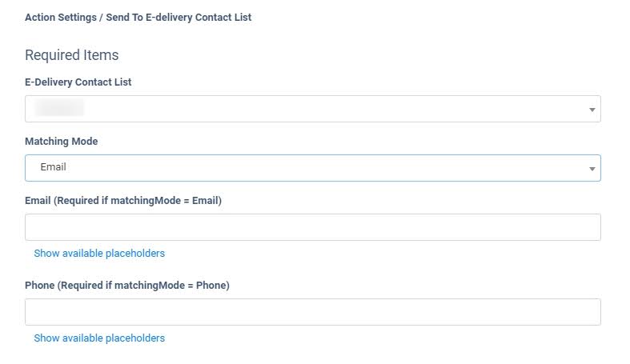Click the Phone (Required if matchingMode = Phone) label

(x=127, y=286)
